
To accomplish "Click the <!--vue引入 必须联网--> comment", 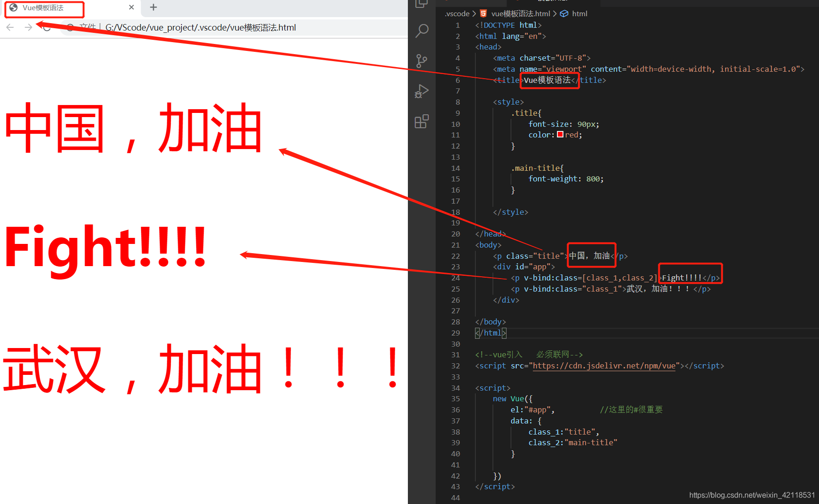I will click(x=529, y=355).
